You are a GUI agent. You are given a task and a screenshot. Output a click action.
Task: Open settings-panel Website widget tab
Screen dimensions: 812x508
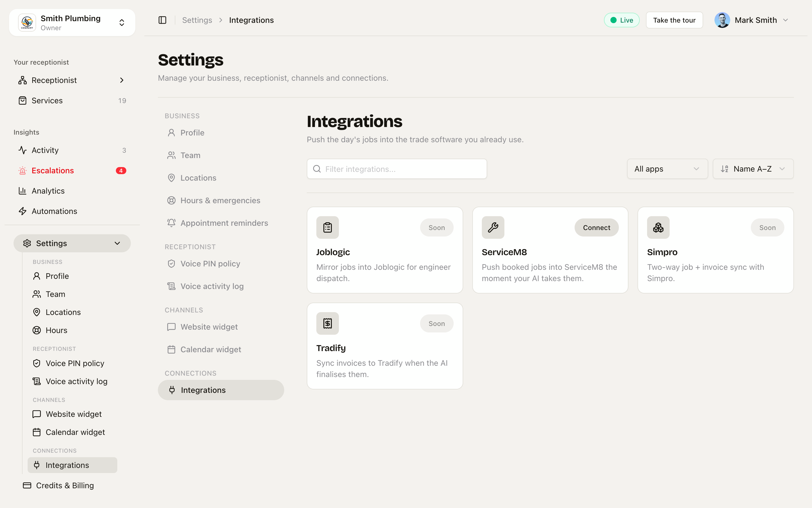coord(221,327)
